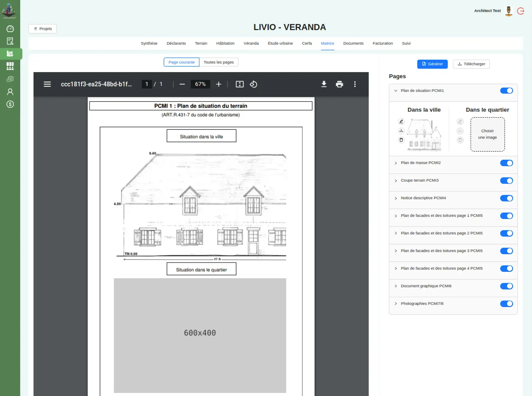Choose an image for Dans le quartier
Screen dimensions: 532x396
coord(487,134)
